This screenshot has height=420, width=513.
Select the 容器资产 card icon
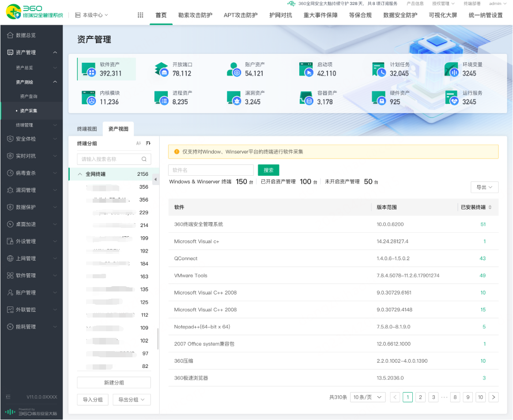point(306,98)
